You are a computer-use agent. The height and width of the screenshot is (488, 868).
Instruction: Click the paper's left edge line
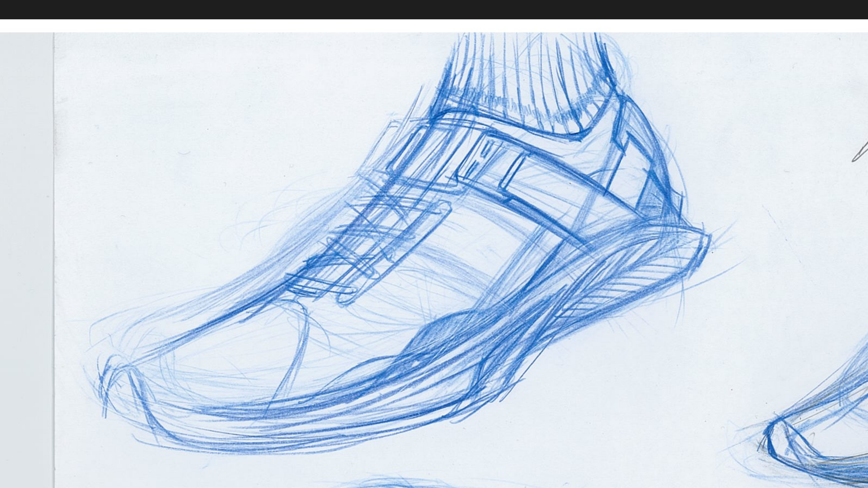(54, 260)
